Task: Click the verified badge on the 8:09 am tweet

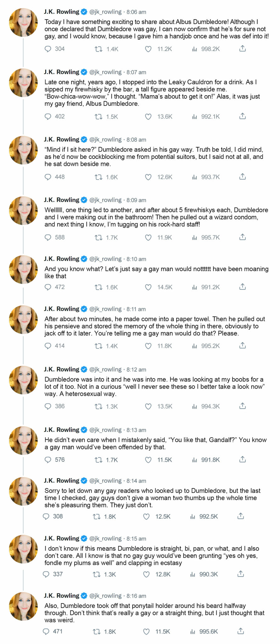Action: pos(84,200)
